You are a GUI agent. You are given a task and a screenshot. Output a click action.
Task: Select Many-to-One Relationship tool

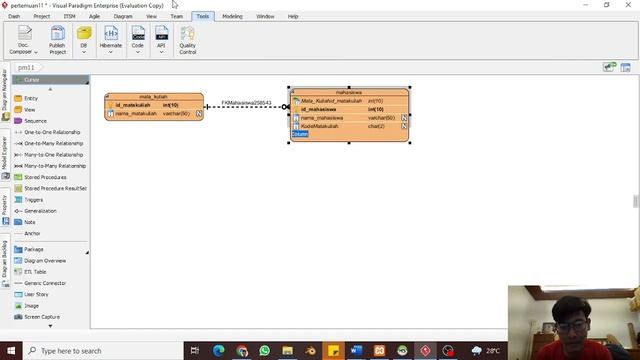(x=53, y=155)
